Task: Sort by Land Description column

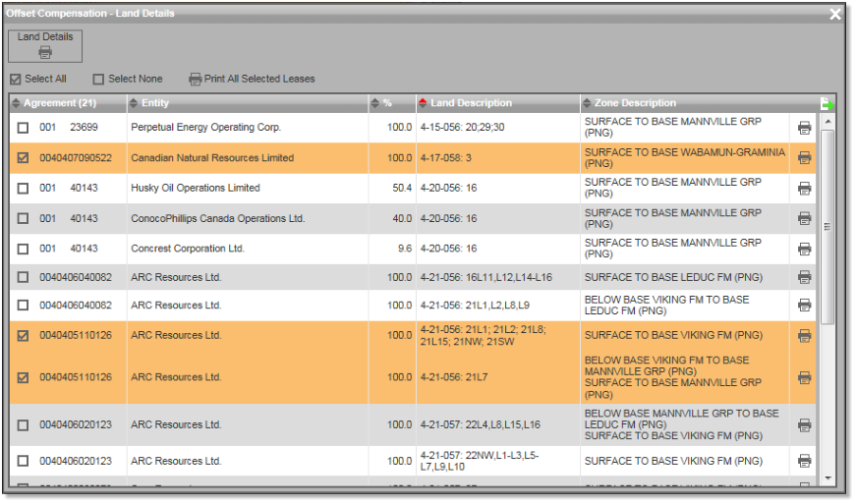Action: 498,103
